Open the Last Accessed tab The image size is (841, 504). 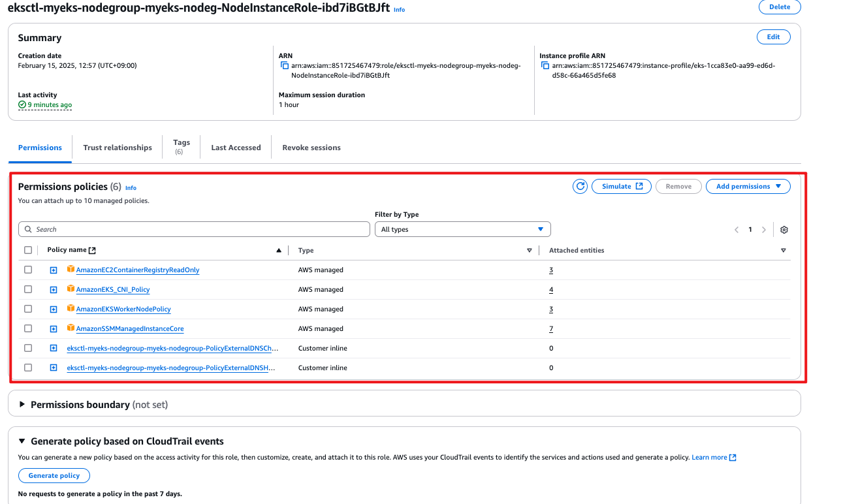tap(236, 148)
